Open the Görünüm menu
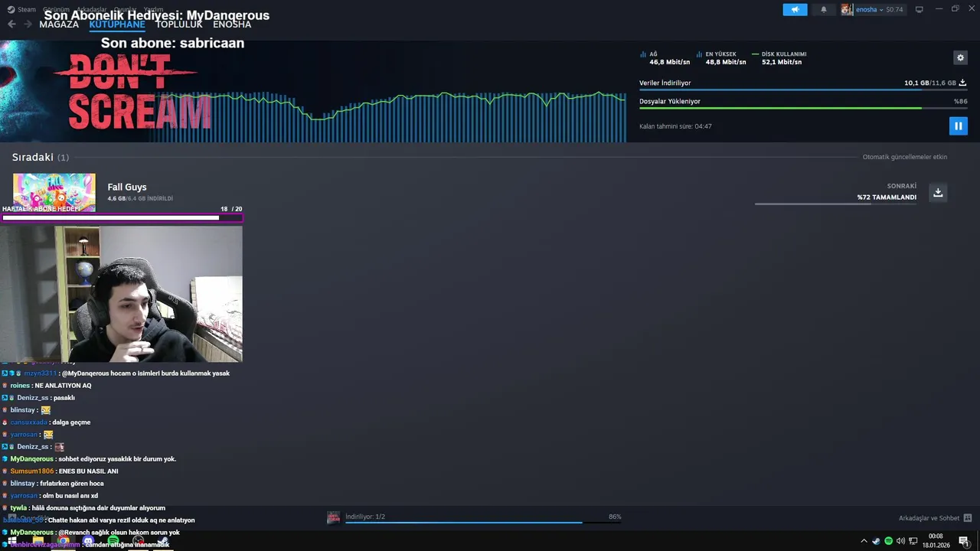Image resolution: width=980 pixels, height=551 pixels. pos(57,9)
